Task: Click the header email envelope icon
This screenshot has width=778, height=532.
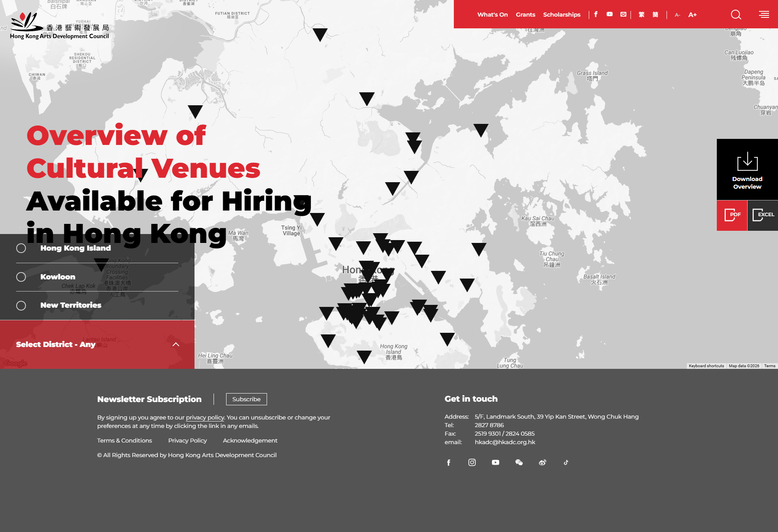Action: point(623,14)
